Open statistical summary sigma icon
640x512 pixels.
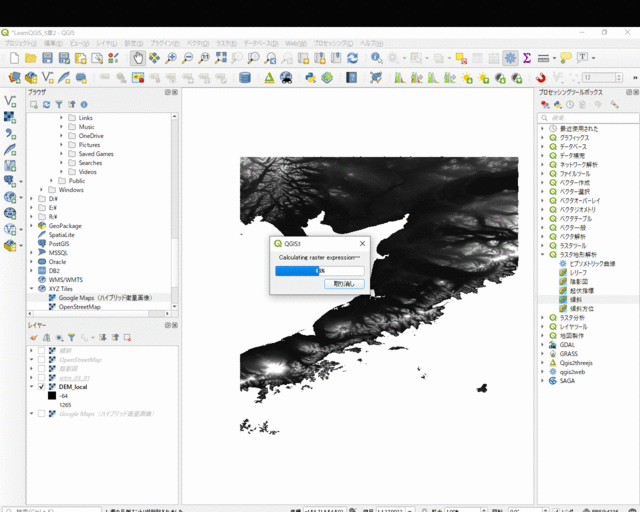click(527, 58)
